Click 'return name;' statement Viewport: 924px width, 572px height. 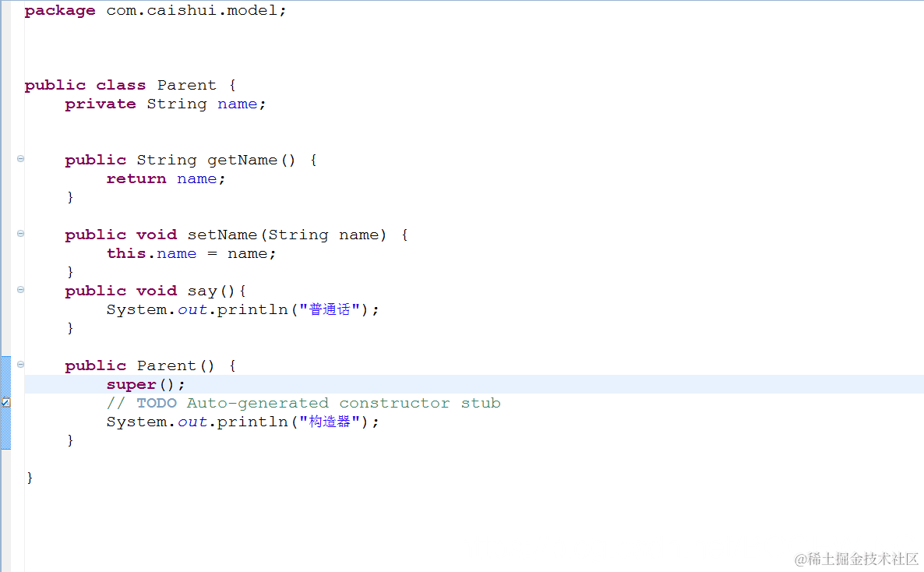(166, 179)
